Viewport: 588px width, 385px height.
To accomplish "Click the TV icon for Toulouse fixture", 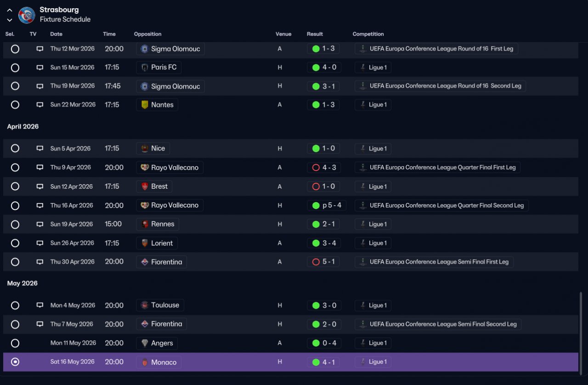I will point(40,306).
